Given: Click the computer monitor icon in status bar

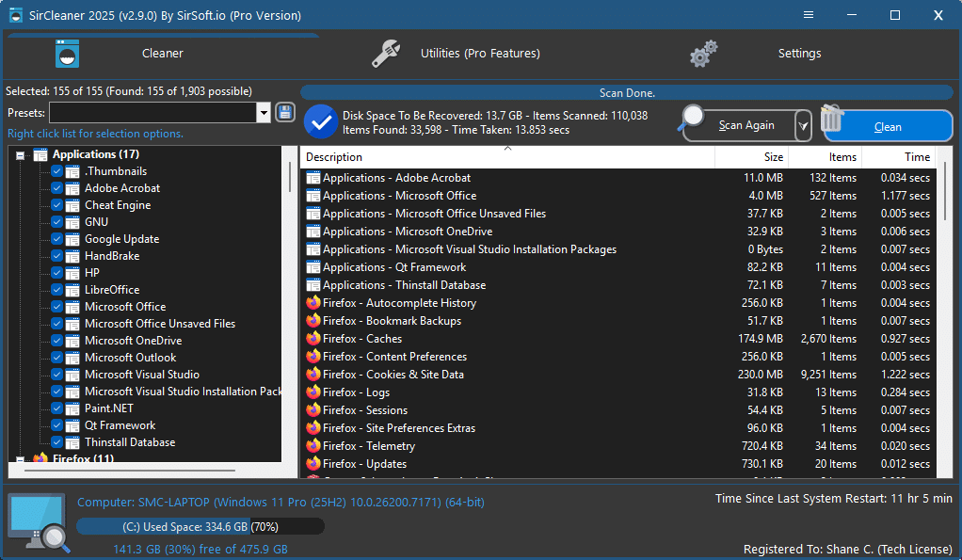Looking at the screenshot, I should pos(38,522).
